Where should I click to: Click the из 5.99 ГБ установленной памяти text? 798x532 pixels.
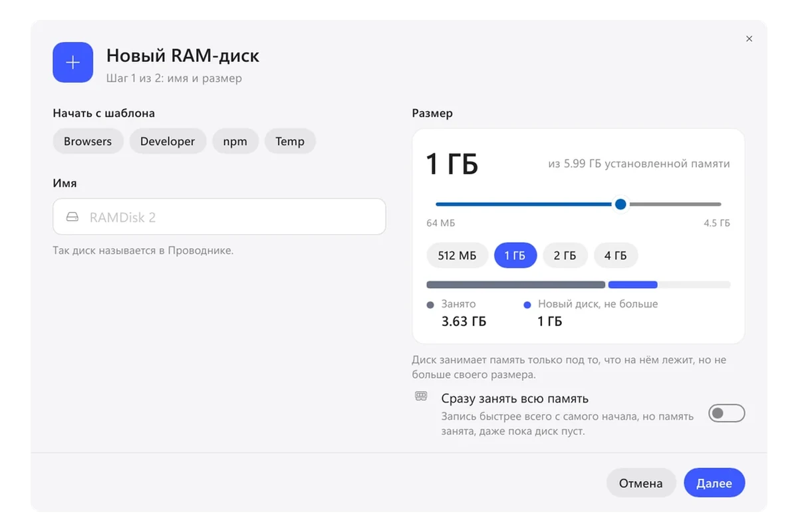click(x=639, y=164)
